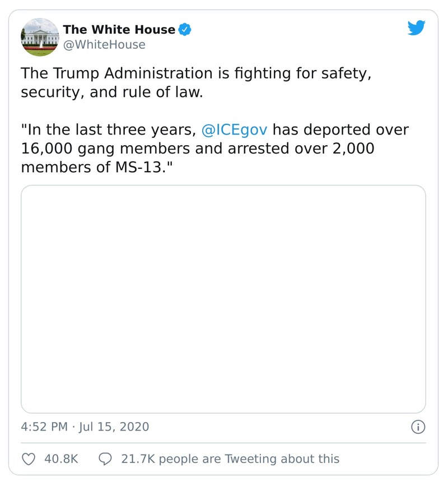Click 'The White House' display name

[x=120, y=30]
